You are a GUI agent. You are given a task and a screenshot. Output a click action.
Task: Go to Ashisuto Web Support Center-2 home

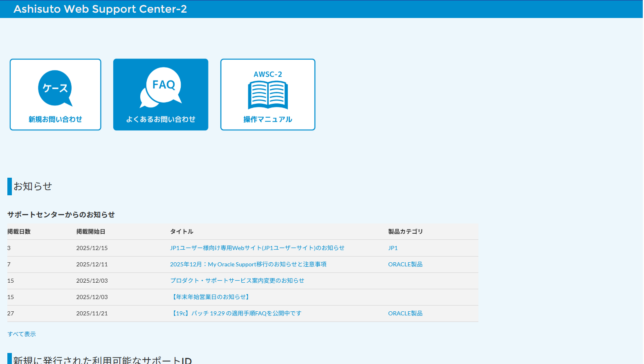[x=100, y=9]
